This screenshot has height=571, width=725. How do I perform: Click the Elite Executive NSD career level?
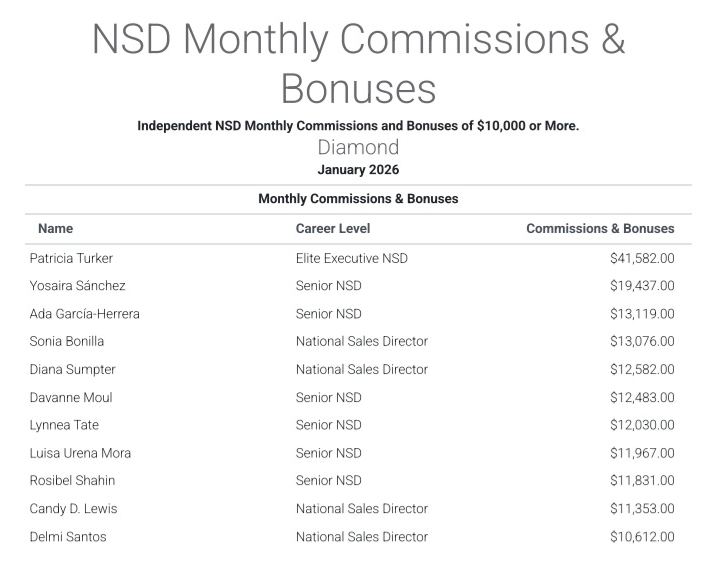(x=351, y=258)
